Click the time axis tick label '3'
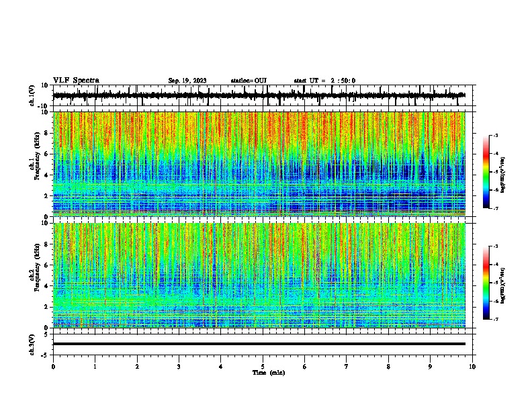 (x=179, y=367)
